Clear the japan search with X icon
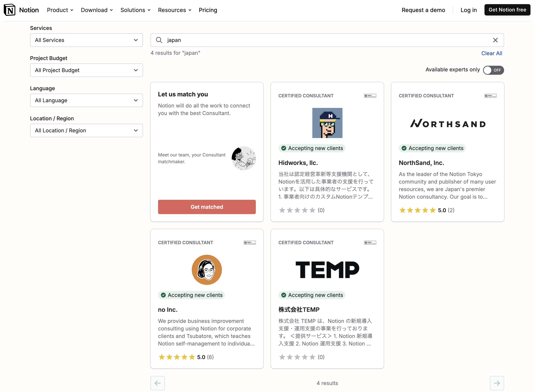Viewport: 535px width, 392px height. point(495,40)
